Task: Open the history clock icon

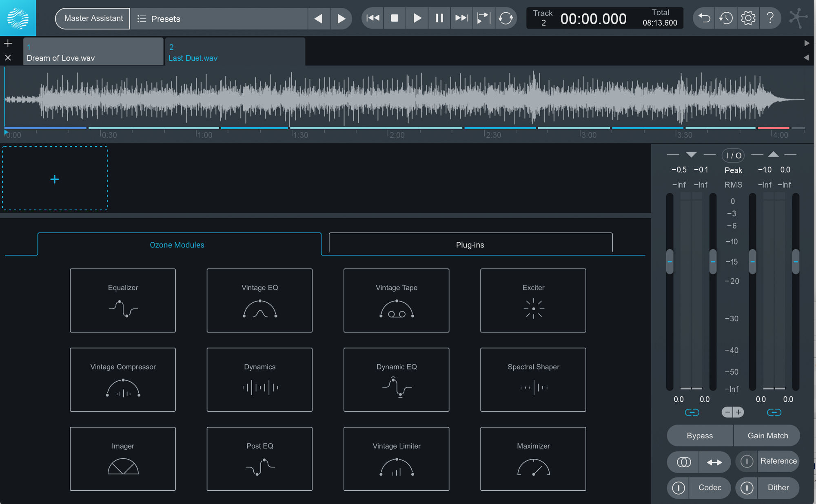Action: [x=726, y=18]
